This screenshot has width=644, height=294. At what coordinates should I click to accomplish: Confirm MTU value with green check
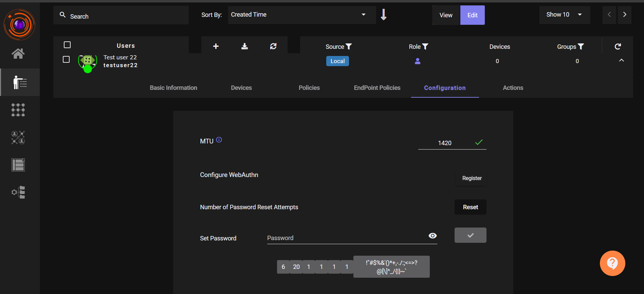tap(479, 142)
